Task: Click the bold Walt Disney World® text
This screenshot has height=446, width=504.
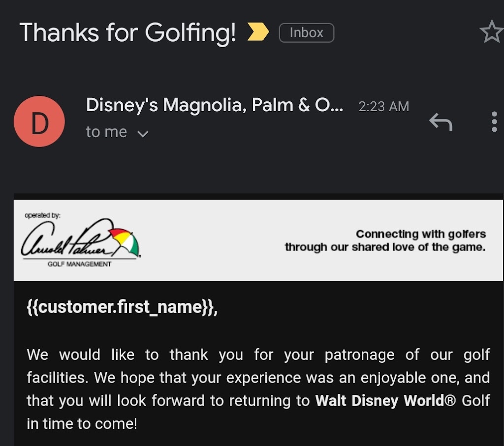Action: [379, 400]
